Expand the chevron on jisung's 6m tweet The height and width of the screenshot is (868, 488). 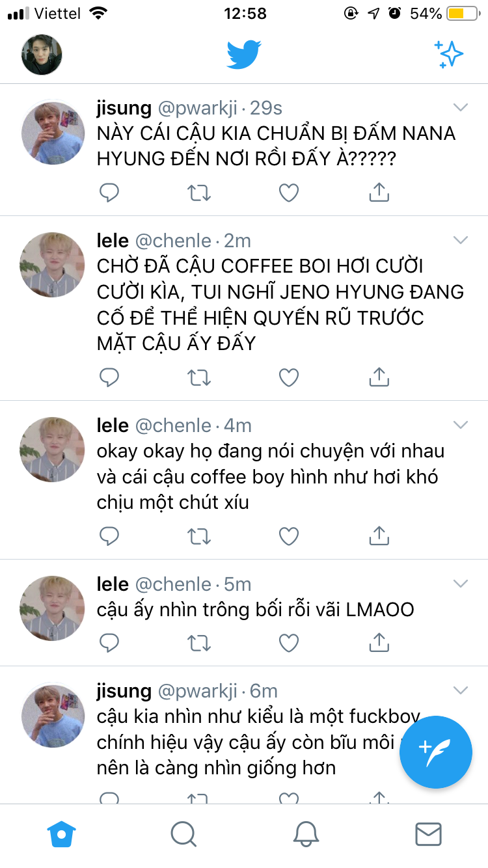coord(461,690)
